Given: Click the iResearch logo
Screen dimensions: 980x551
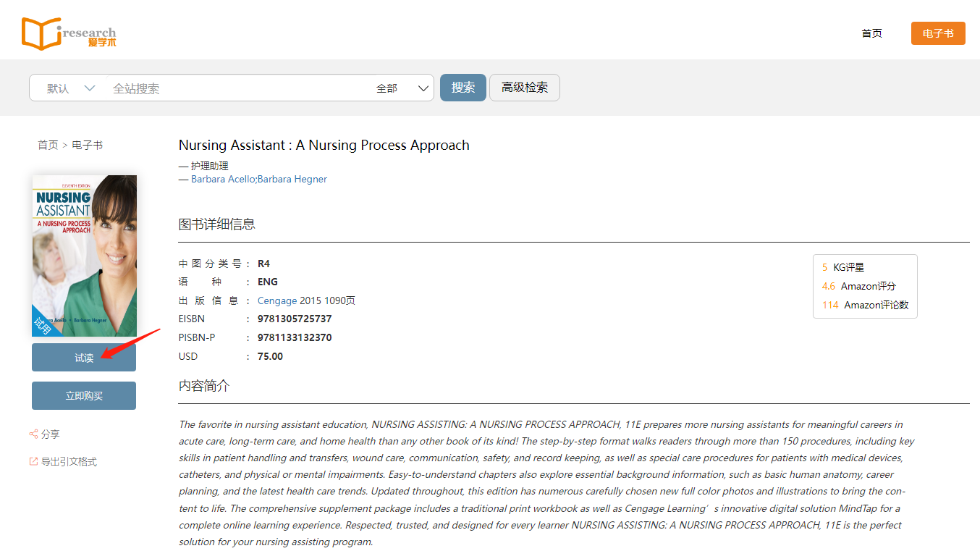Looking at the screenshot, I should tap(69, 34).
